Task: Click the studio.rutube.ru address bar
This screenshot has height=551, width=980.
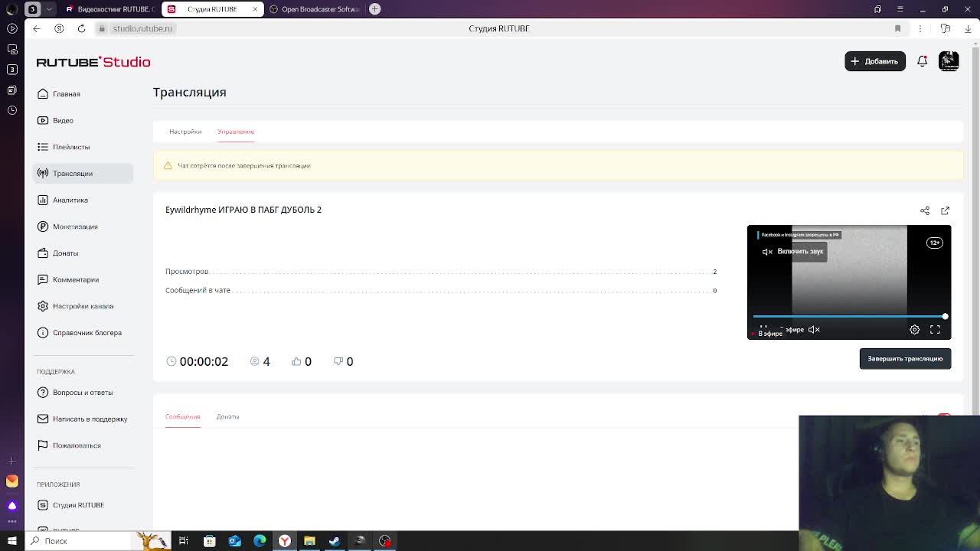Action: (x=142, y=28)
